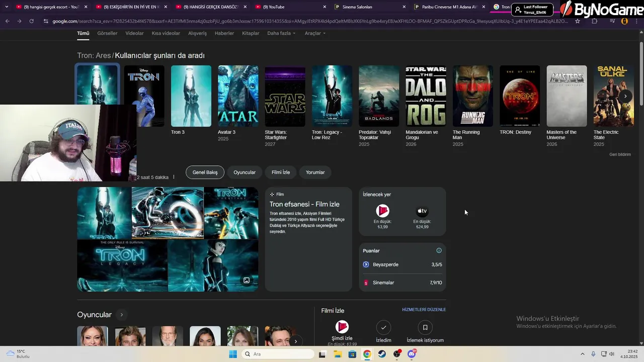Switch to Alışveriş search tab
Screen dimensions: 644x362
point(197,33)
